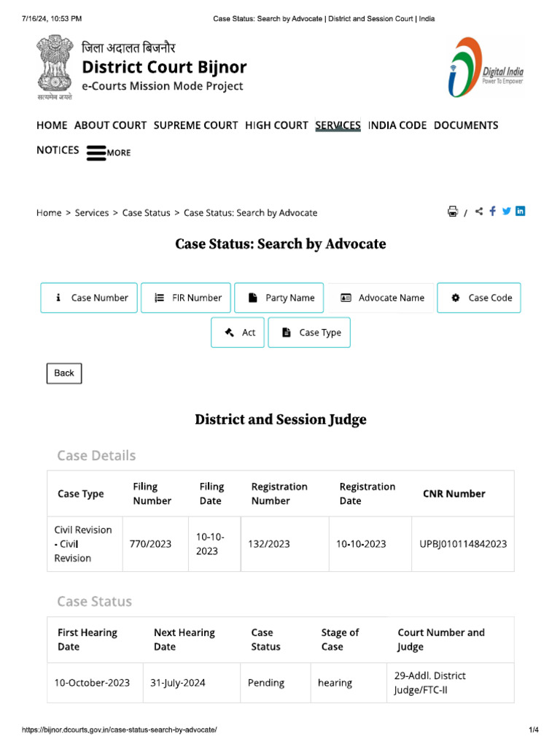
Task: Share page on LinkedIn
Action: pos(520,212)
